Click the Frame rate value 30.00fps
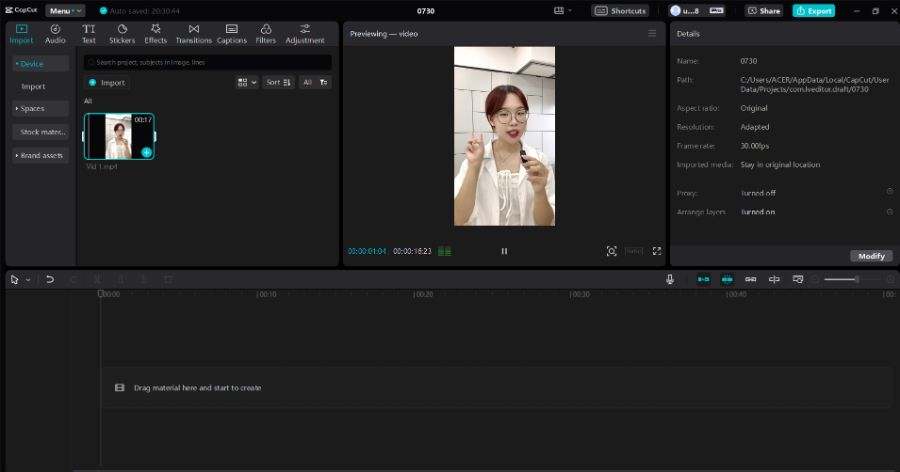The height and width of the screenshot is (472, 900). pos(755,146)
